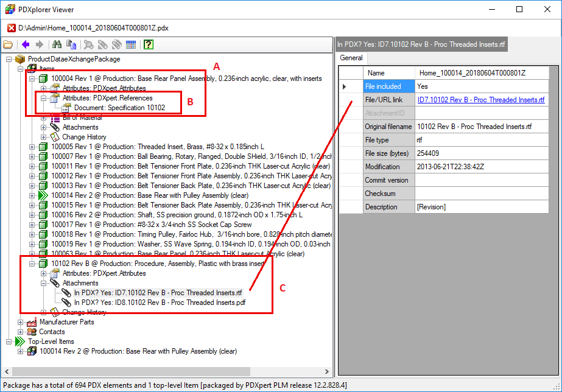The height and width of the screenshot is (392, 562).
Task: Go back using the purple left arrow
Action: pyautogui.click(x=26, y=44)
